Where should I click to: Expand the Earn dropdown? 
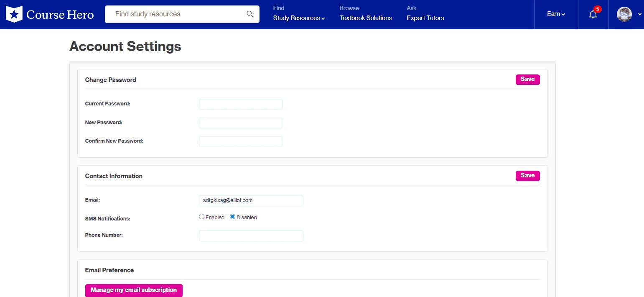click(556, 14)
